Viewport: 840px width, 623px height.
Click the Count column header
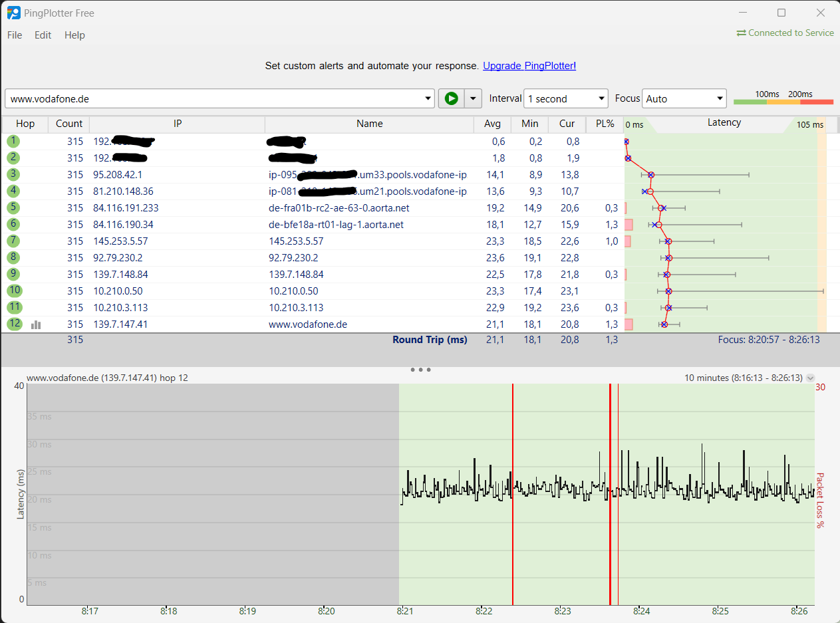(69, 124)
